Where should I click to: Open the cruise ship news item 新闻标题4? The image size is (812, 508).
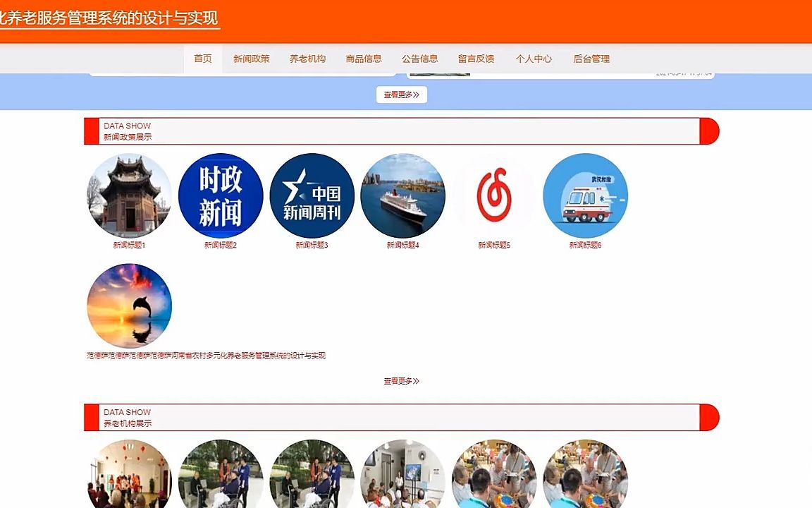402,195
